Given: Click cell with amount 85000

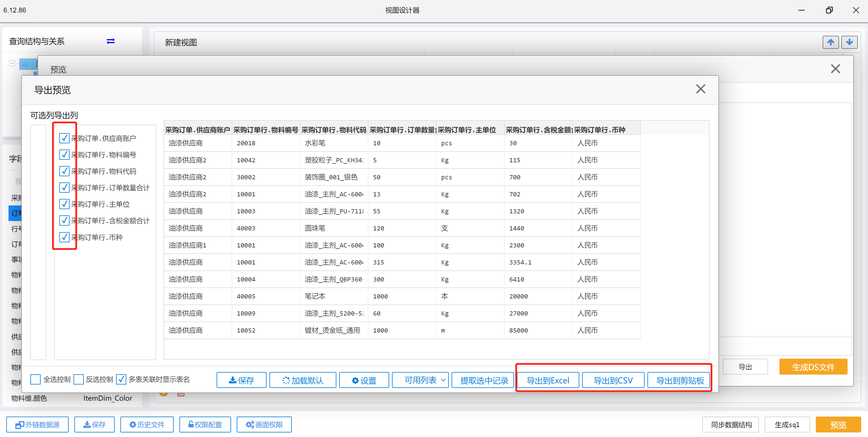Looking at the screenshot, I should click(538, 330).
